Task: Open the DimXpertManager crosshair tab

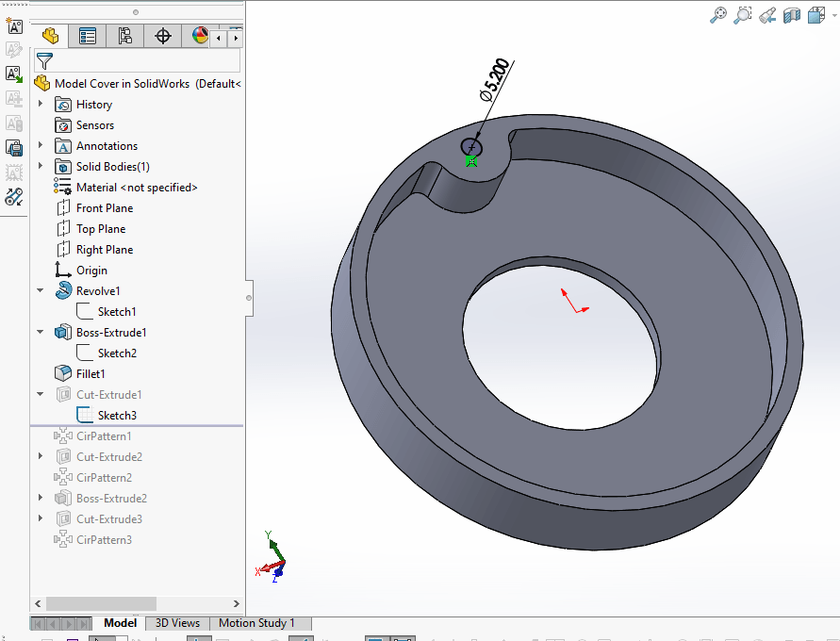Action: pyautogui.click(x=162, y=36)
